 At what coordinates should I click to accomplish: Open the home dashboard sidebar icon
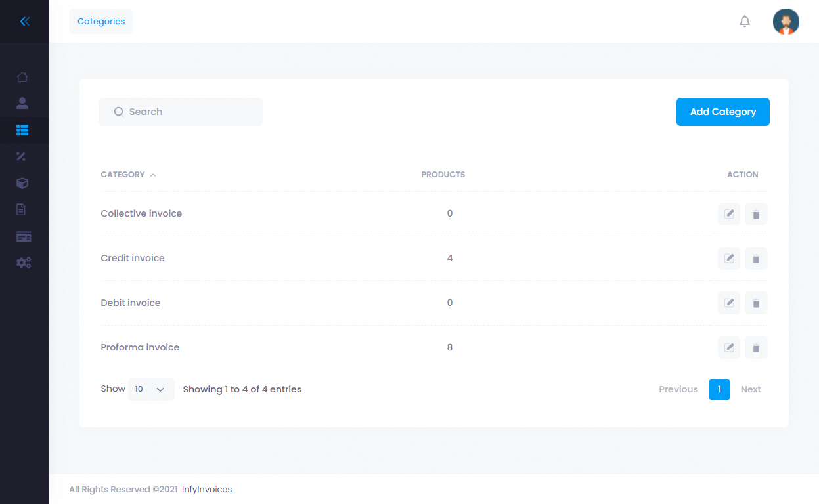[x=22, y=77]
